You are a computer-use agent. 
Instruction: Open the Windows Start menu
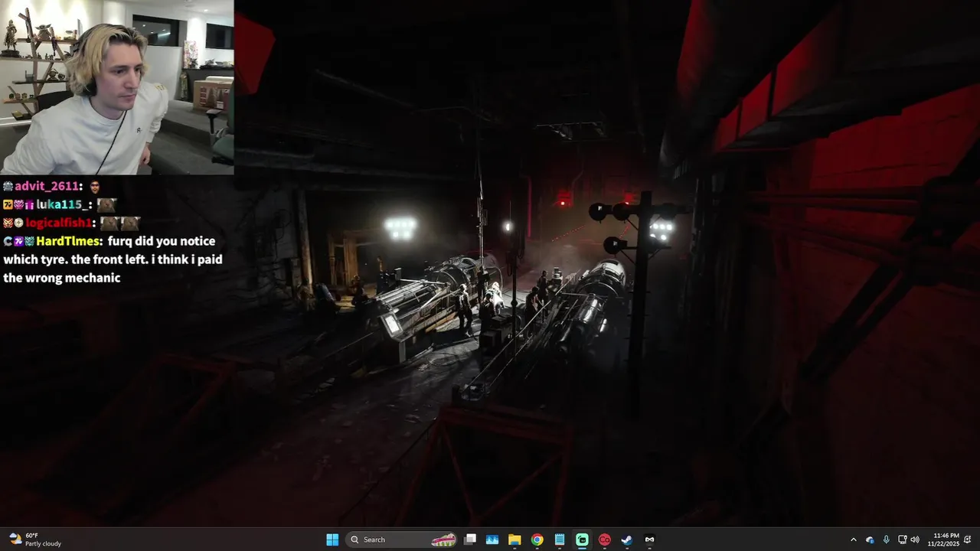pyautogui.click(x=332, y=540)
